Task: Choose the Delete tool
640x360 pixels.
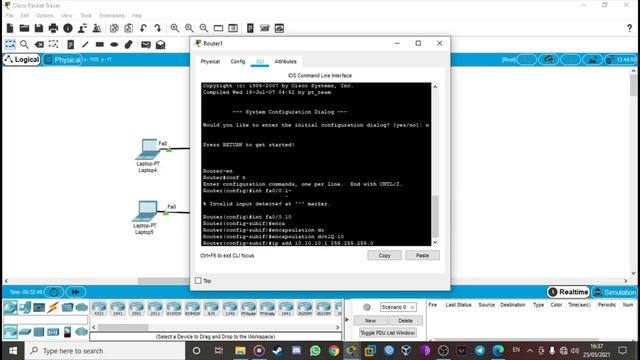Action: [x=39, y=44]
